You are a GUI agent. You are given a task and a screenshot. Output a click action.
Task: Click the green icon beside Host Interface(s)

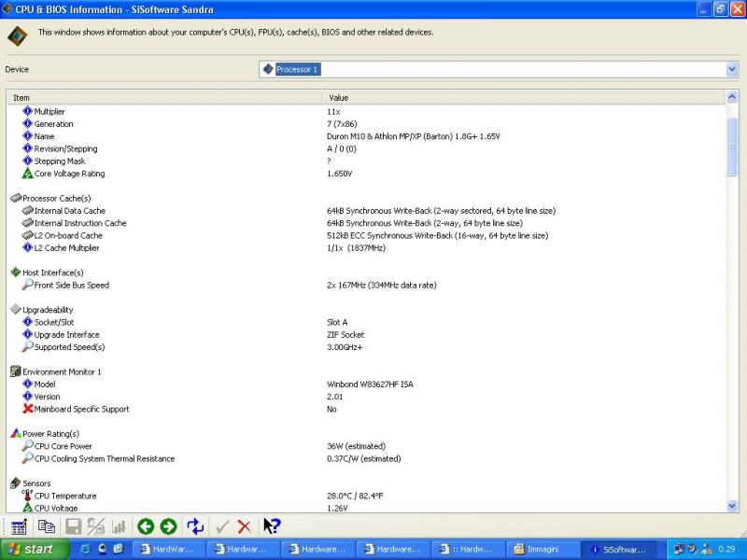tap(16, 273)
